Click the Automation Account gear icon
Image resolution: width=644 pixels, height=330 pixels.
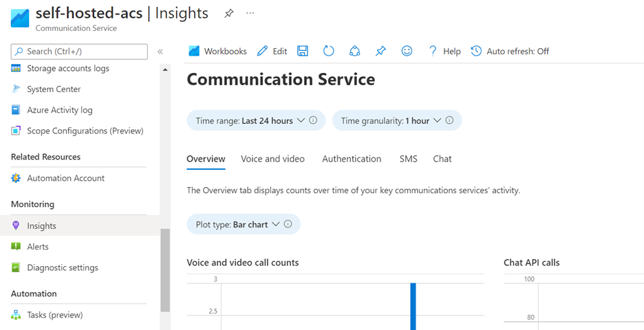click(16, 178)
